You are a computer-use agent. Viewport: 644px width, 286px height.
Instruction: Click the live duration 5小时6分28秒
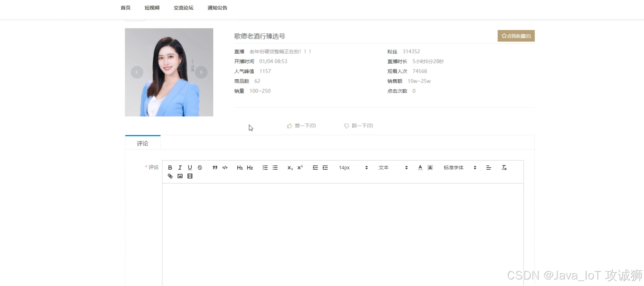click(428, 61)
